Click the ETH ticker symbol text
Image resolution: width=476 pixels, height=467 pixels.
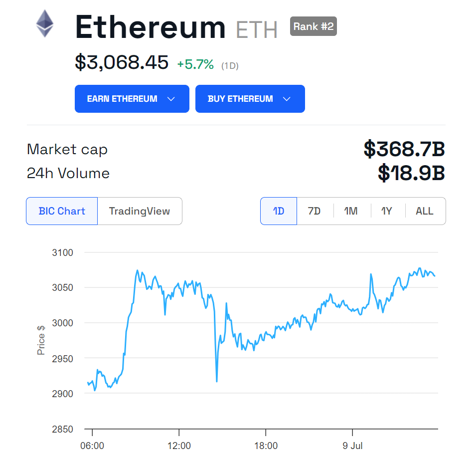257,30
